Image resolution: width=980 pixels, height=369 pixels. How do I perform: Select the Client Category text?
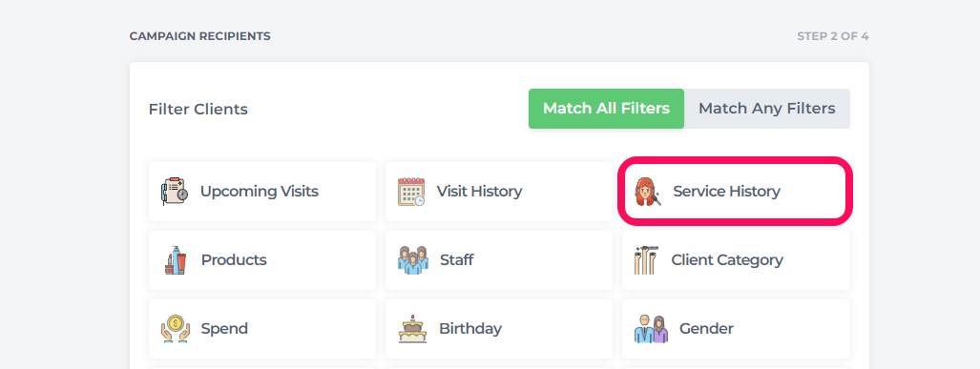pos(727,259)
